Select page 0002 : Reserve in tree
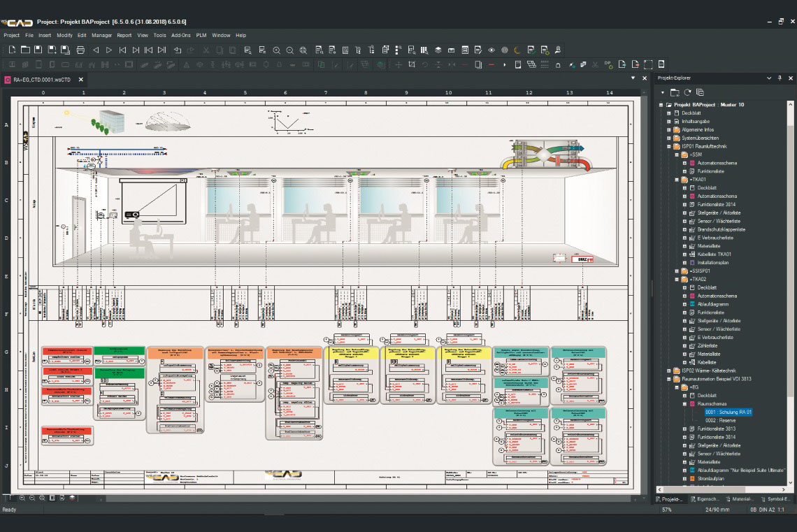Screen dimensions: 797x532 click(720, 420)
